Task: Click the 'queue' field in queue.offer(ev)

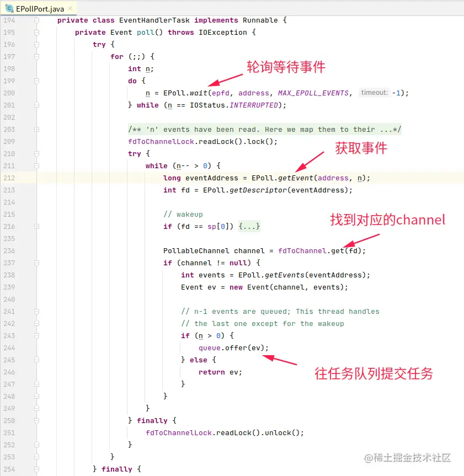Action: [x=210, y=348]
